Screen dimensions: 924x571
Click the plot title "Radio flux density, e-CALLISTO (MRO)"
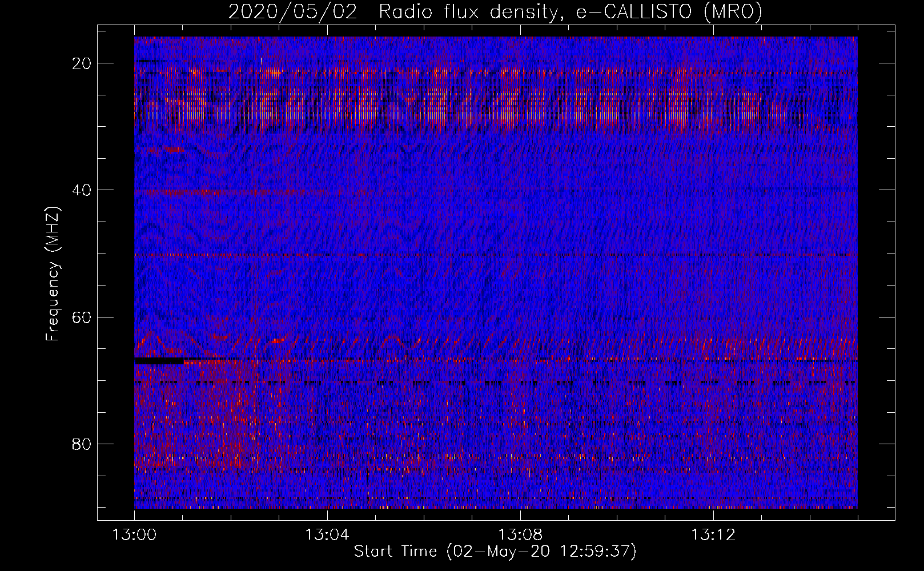pyautogui.click(x=570, y=12)
